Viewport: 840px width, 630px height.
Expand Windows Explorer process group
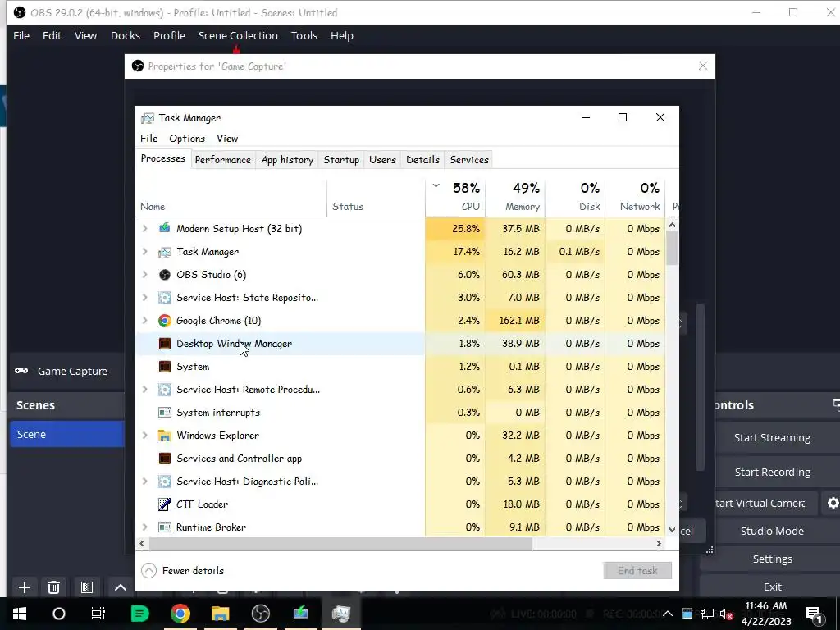tap(144, 436)
